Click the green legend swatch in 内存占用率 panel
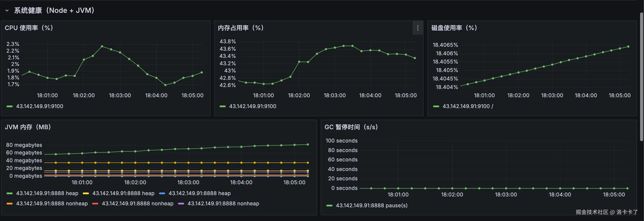 point(222,106)
